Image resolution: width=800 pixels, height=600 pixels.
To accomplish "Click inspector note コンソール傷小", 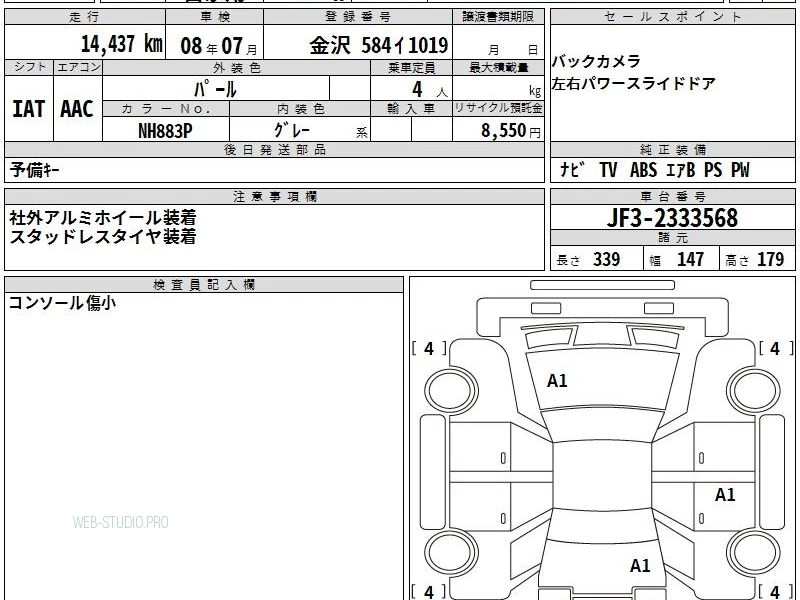I will [x=62, y=303].
